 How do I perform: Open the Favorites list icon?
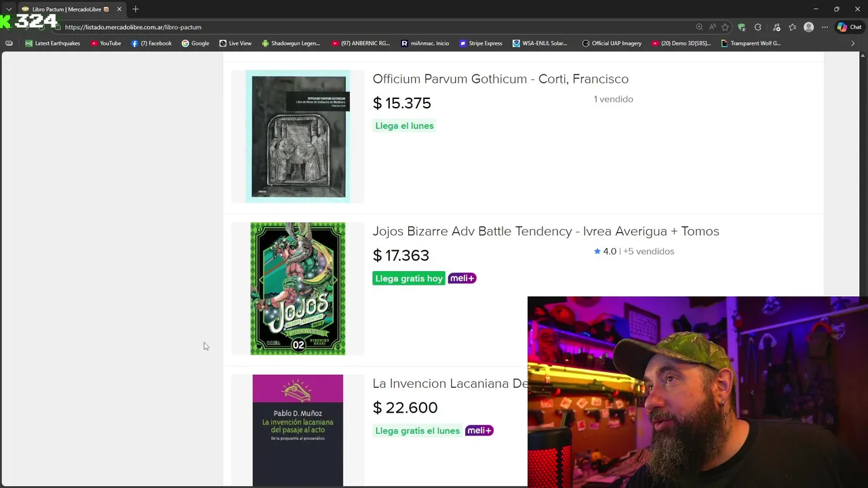pyautogui.click(x=792, y=27)
